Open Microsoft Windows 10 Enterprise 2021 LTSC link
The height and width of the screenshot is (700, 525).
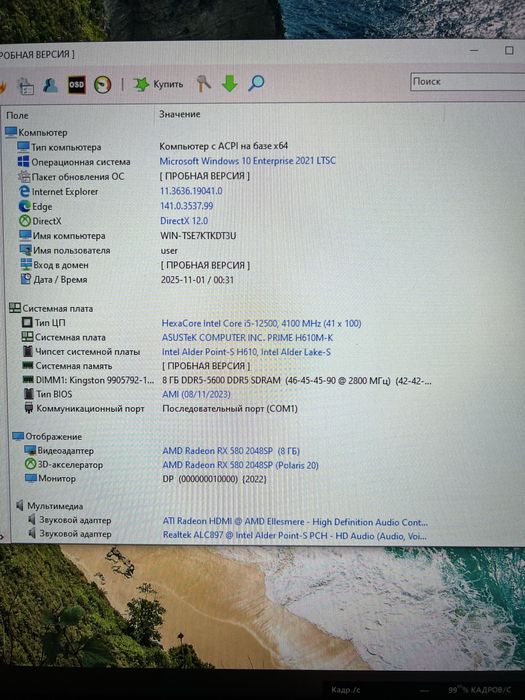coord(248,161)
